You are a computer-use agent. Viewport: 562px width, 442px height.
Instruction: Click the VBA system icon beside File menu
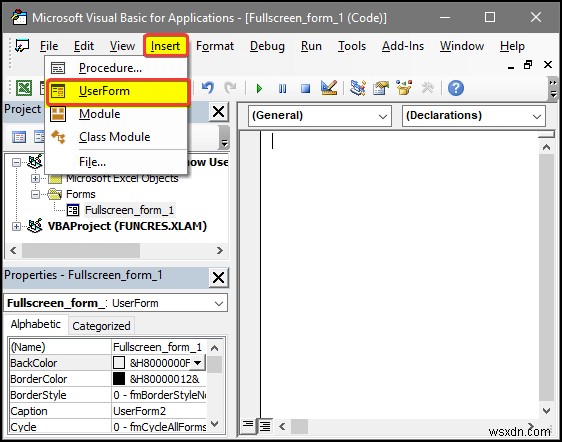22,46
